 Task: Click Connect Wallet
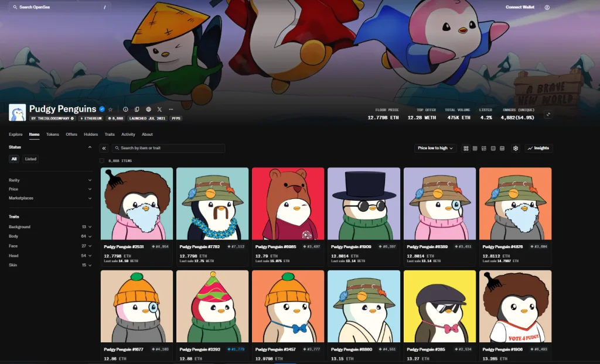click(x=520, y=7)
